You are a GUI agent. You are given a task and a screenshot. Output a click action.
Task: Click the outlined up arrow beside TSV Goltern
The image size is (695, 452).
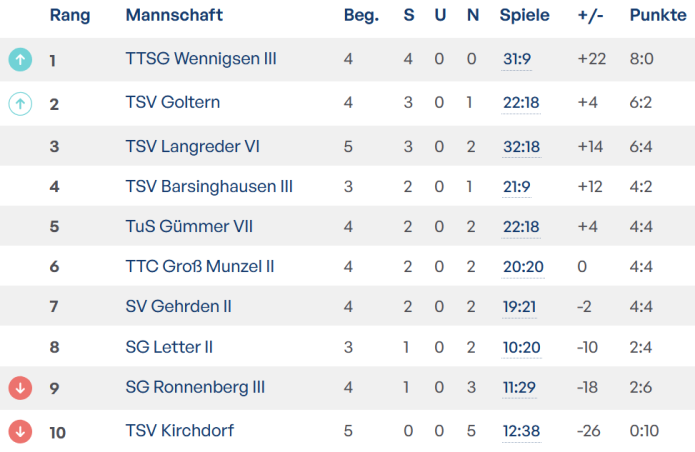pyautogui.click(x=20, y=103)
